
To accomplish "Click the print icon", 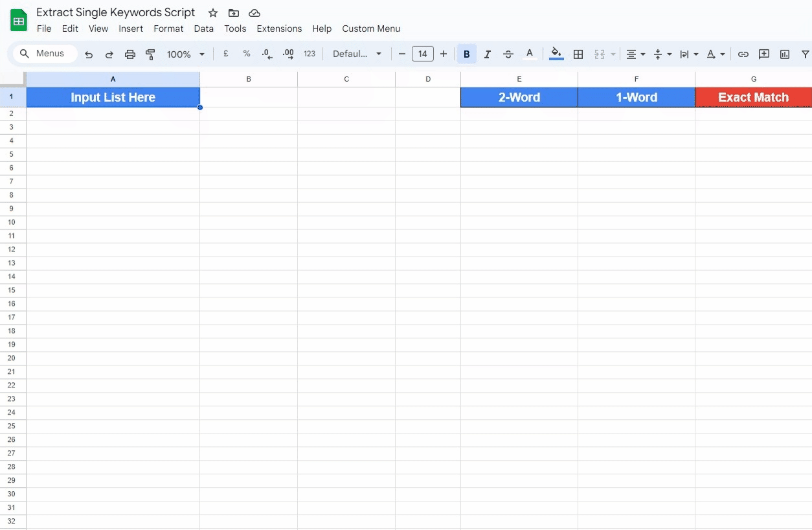I will [130, 54].
